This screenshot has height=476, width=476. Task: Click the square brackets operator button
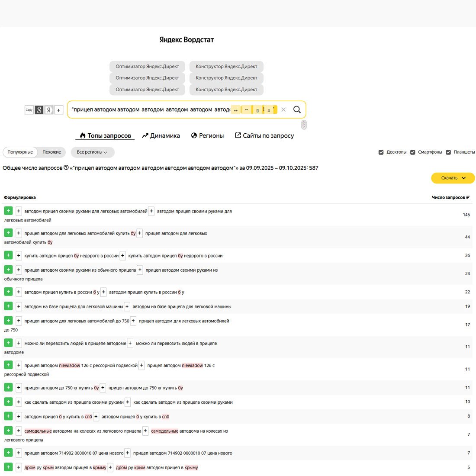click(x=257, y=110)
